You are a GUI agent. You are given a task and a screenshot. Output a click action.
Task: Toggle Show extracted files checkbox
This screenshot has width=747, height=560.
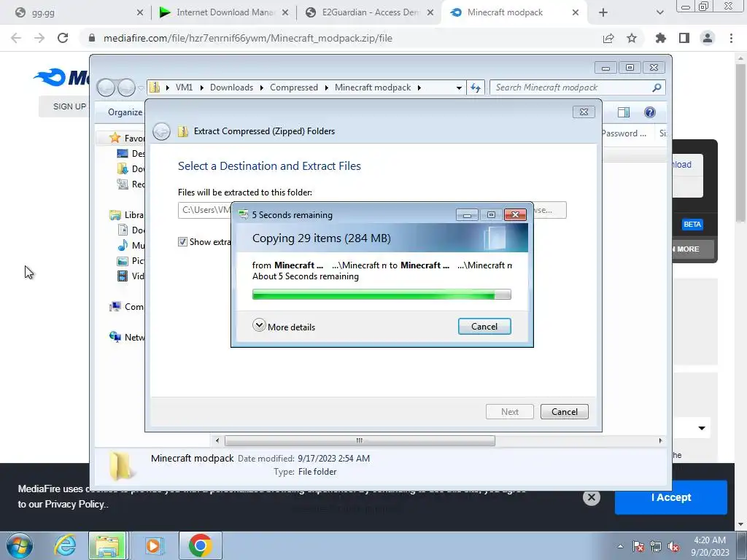pos(182,242)
